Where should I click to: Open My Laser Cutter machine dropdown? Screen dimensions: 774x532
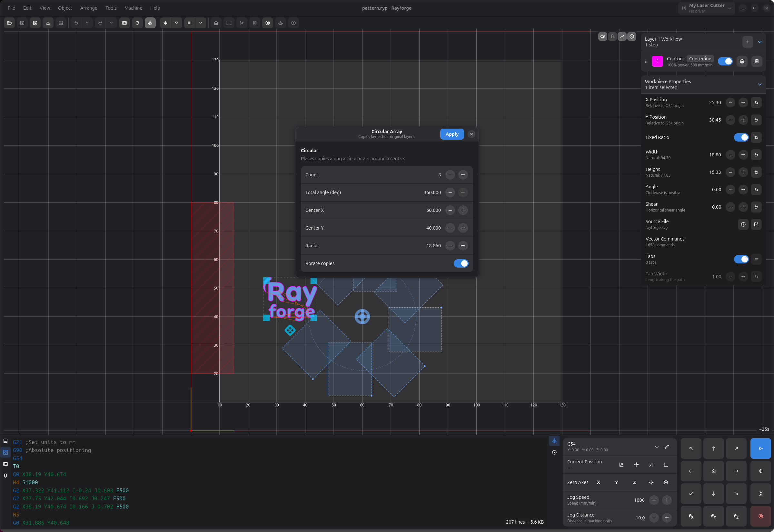pyautogui.click(x=706, y=8)
